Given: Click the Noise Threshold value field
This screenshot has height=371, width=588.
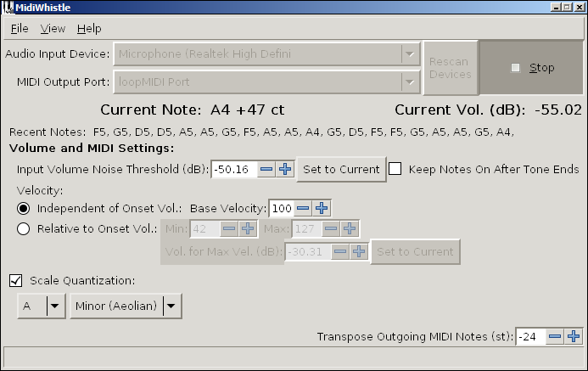Looking at the screenshot, I should tap(233, 169).
